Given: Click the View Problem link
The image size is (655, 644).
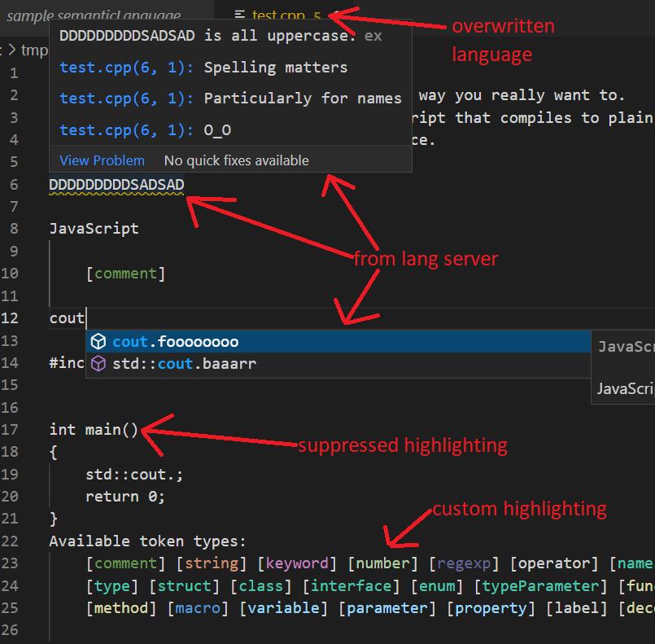Looking at the screenshot, I should 102,160.
